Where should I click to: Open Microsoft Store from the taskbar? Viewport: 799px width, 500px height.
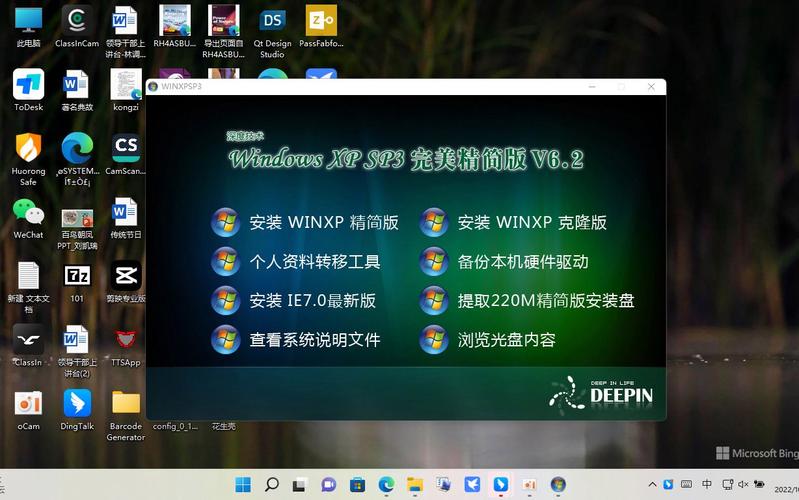(x=357, y=485)
